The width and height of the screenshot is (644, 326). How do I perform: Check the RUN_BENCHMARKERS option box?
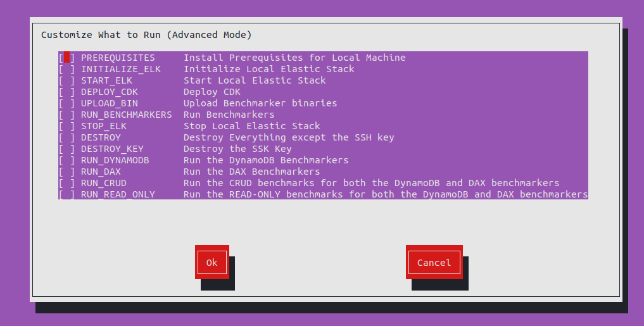pyautogui.click(x=66, y=115)
